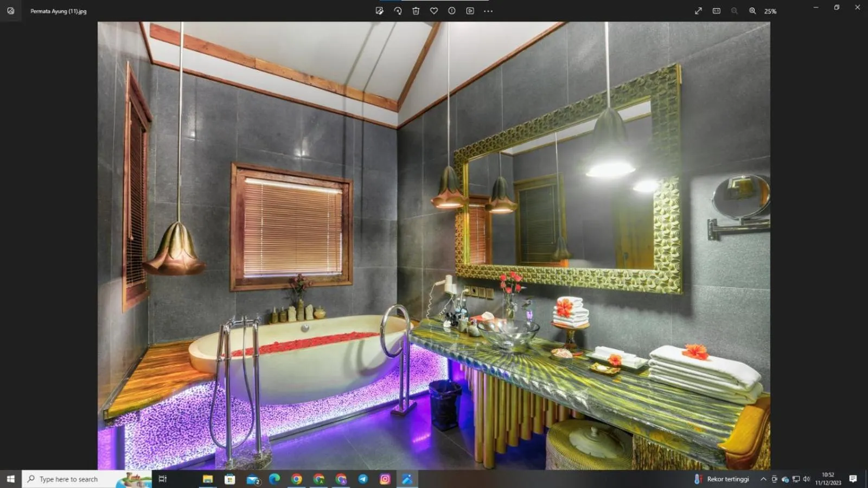The image size is (868, 488).
Task: Delete the photo with the trash icon
Action: [416, 11]
